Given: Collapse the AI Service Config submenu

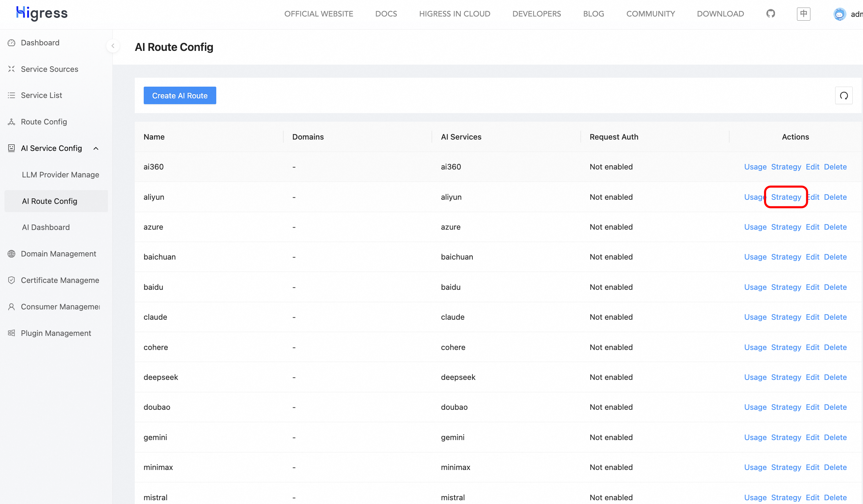Looking at the screenshot, I should 96,149.
